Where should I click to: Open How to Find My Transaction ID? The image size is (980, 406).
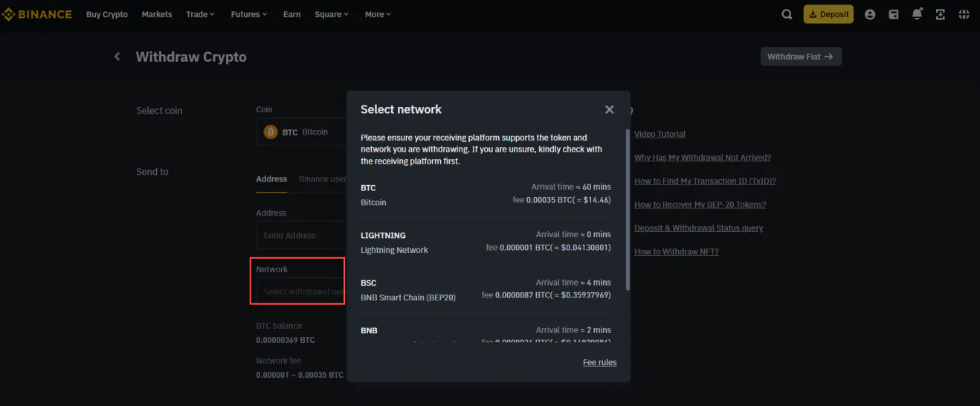coord(705,181)
